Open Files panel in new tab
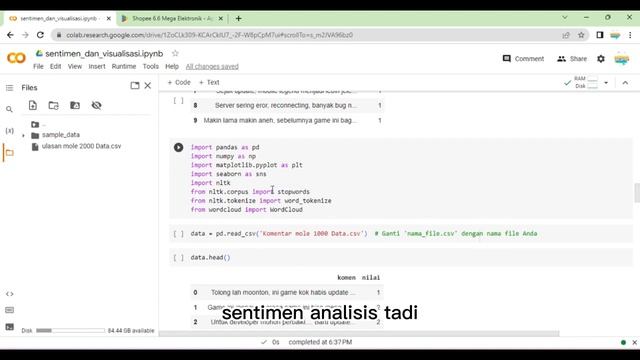Screen dimensions: 640x360 (135, 86)
